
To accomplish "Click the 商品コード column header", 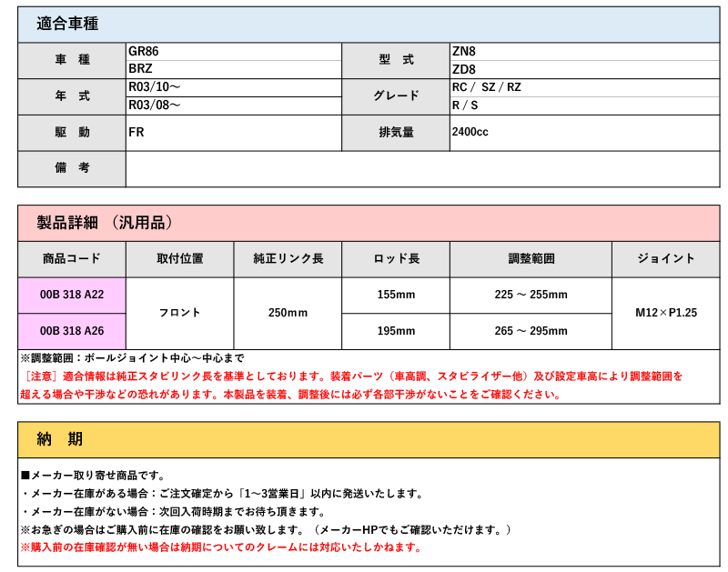I will pyautogui.click(x=72, y=259).
